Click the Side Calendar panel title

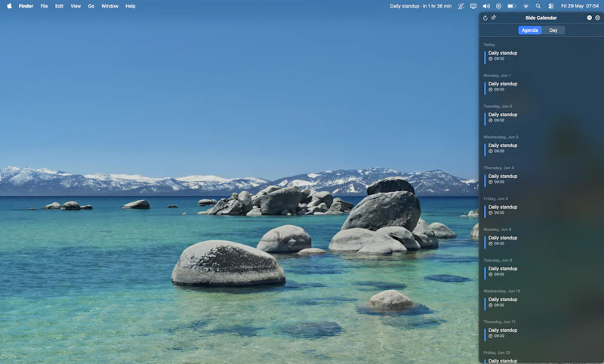coord(541,17)
